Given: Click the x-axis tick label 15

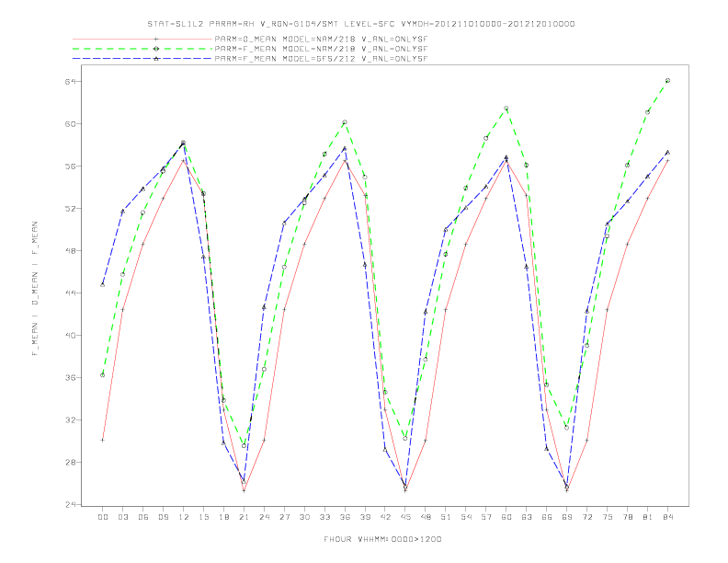Looking at the screenshot, I should 203,517.
